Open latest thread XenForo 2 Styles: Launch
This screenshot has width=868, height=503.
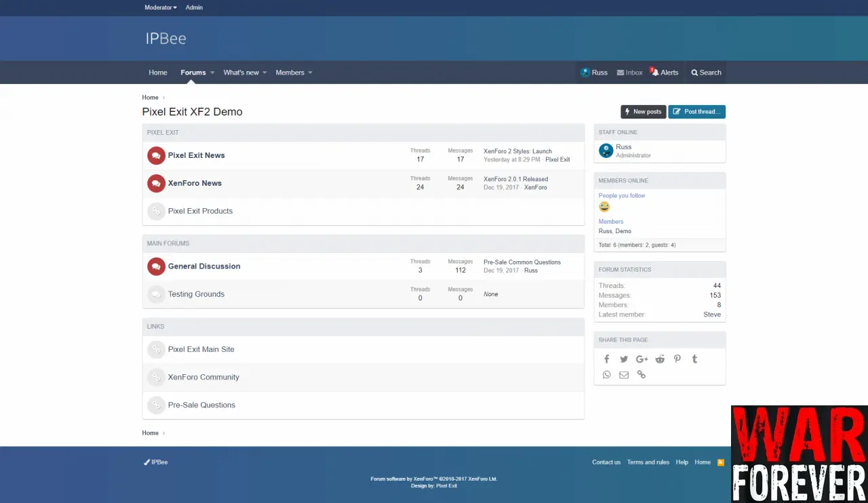pos(517,151)
